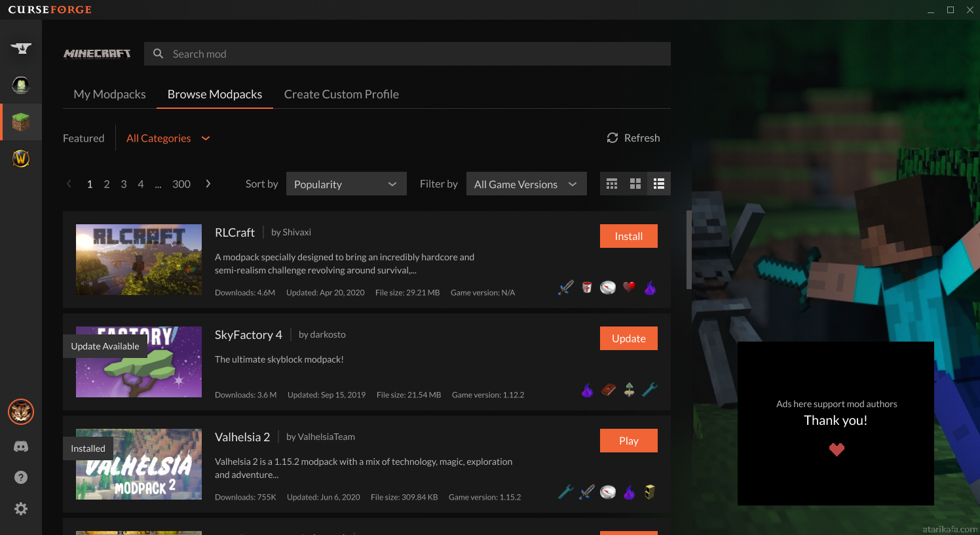Click the modpack list vertical scrollbar
This screenshot has height=535, width=980.
point(688,250)
